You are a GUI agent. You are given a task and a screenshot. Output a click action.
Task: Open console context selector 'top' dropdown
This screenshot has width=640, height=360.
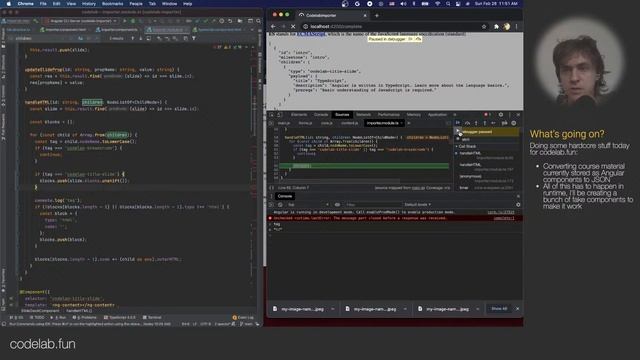pyautogui.click(x=308, y=204)
